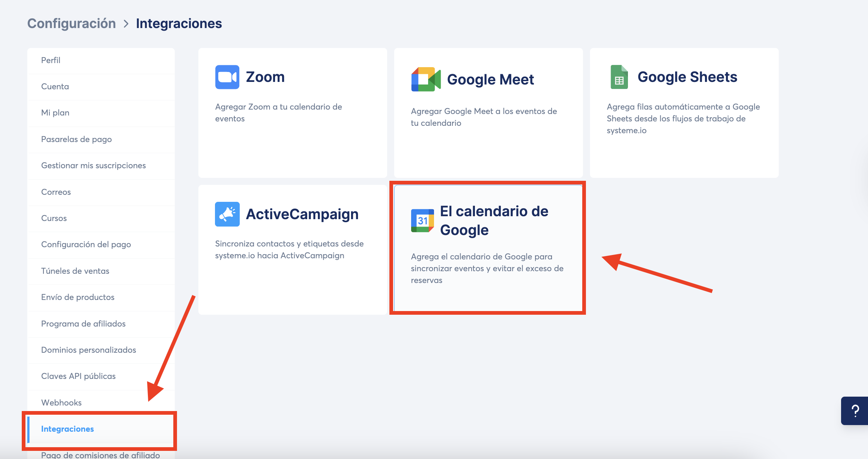The height and width of the screenshot is (459, 868).
Task: Select Mi plan in sidebar
Action: (101, 113)
